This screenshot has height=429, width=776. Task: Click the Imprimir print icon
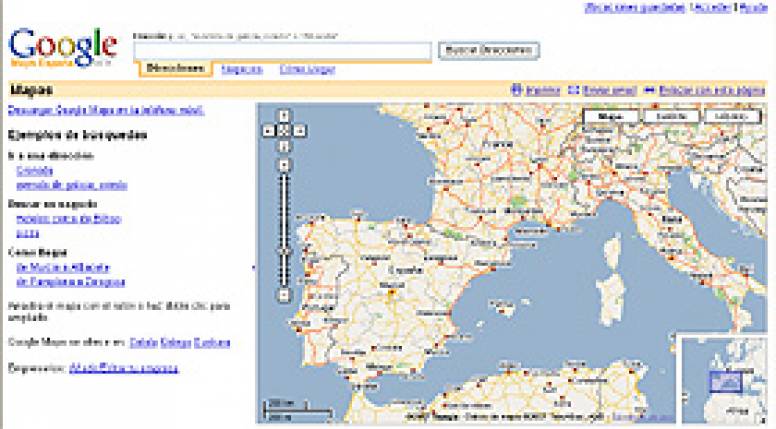[x=515, y=90]
